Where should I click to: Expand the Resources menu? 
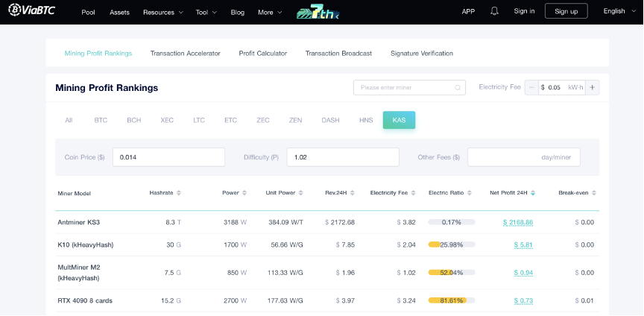point(163,13)
